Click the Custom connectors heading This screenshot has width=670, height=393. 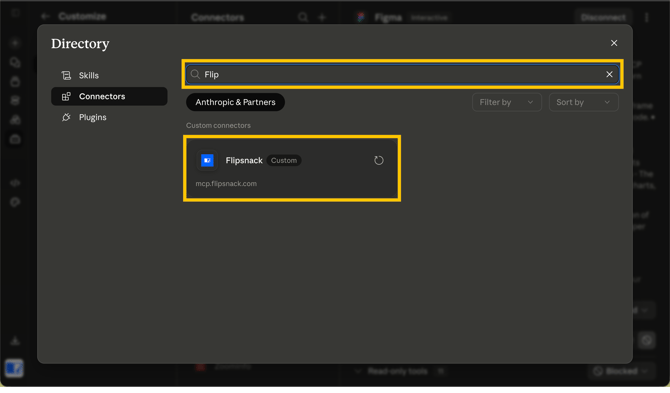tap(218, 126)
